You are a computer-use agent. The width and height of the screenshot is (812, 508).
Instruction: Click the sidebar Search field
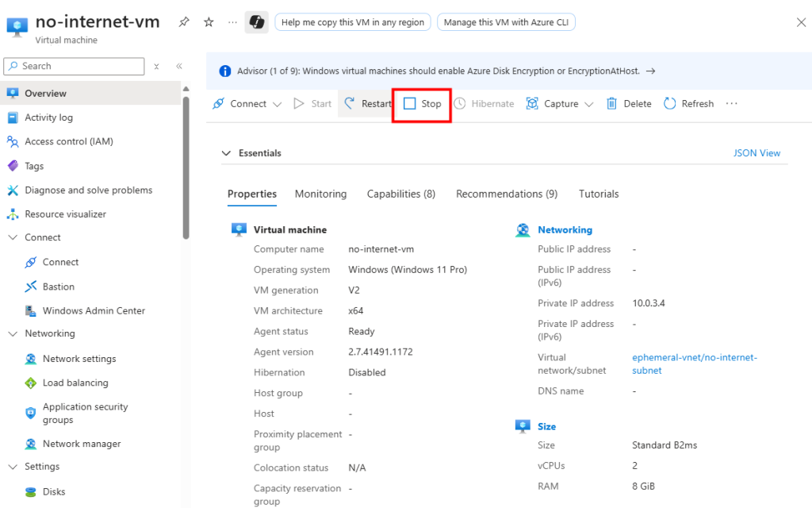click(x=74, y=67)
